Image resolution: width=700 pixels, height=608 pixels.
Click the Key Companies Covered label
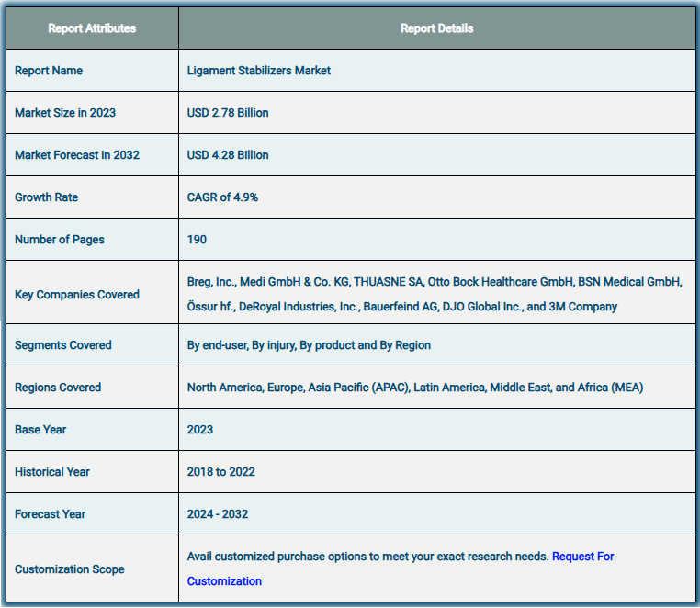pyautogui.click(x=77, y=295)
